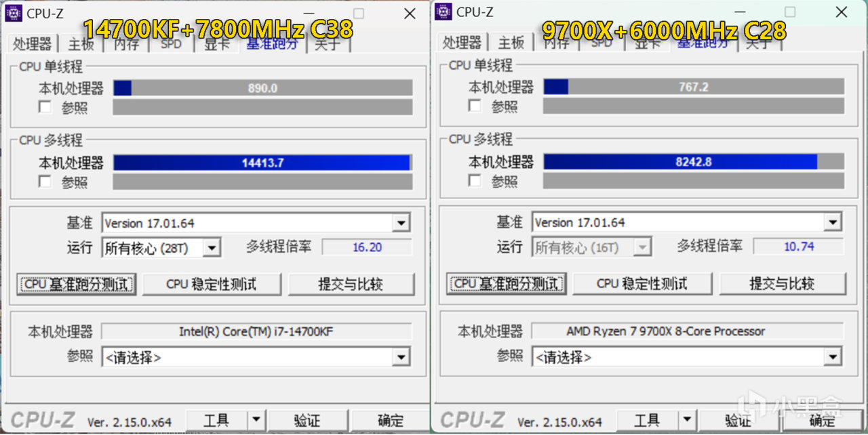Click AMD Ryzen 7 9700X processor field
Screen dimensions: 868x435
686,331
